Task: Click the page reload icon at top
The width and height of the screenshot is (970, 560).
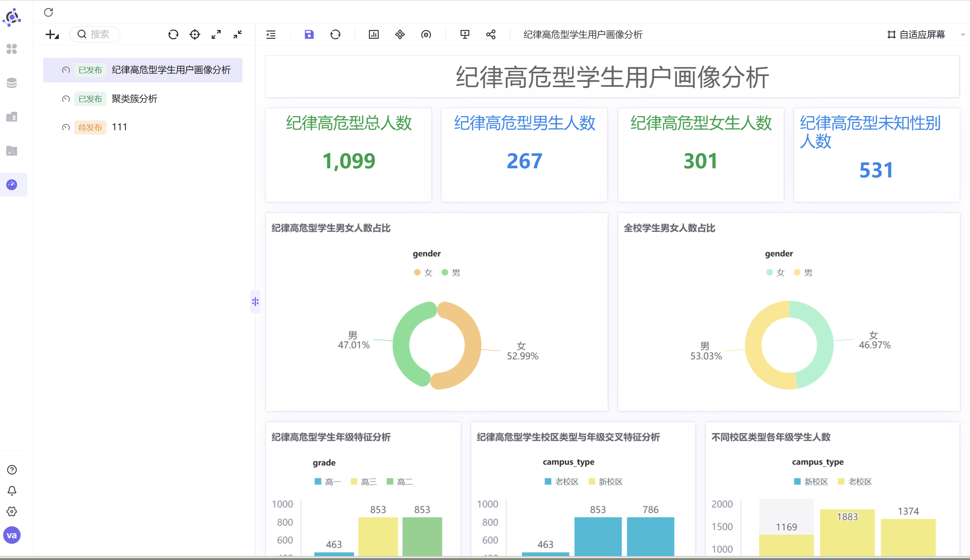Action: click(x=48, y=12)
